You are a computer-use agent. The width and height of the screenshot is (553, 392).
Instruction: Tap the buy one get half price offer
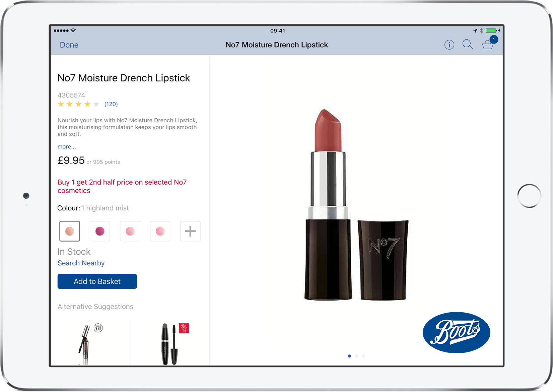[x=122, y=186]
